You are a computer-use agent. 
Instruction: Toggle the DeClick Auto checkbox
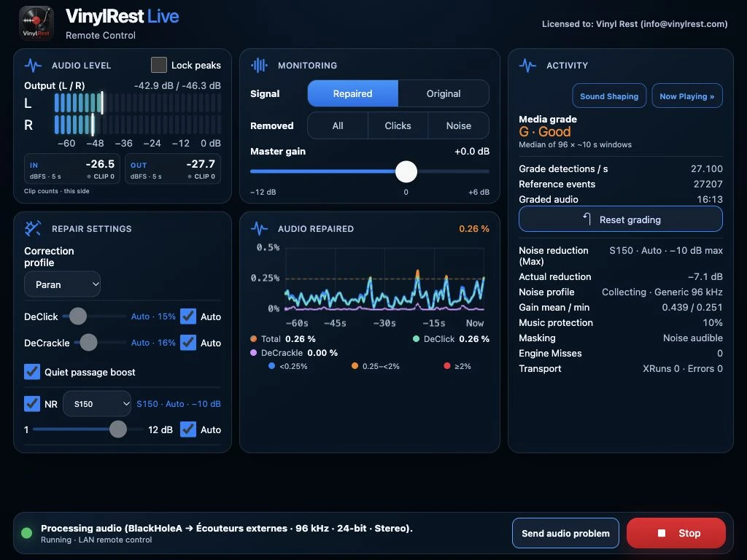(188, 316)
